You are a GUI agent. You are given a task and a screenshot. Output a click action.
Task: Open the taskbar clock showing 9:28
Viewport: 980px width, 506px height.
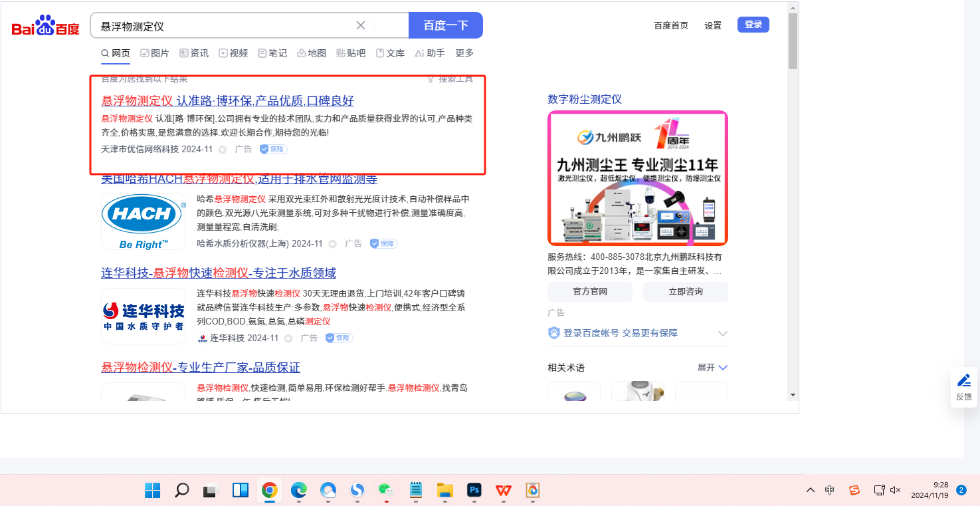point(930,490)
